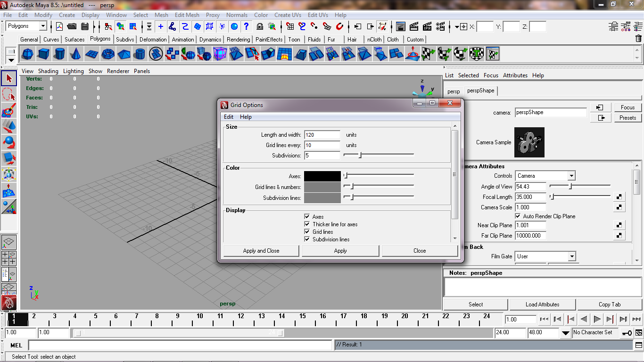644x362 pixels.
Task: Click the auto keyframe key icon
Action: coord(627,333)
